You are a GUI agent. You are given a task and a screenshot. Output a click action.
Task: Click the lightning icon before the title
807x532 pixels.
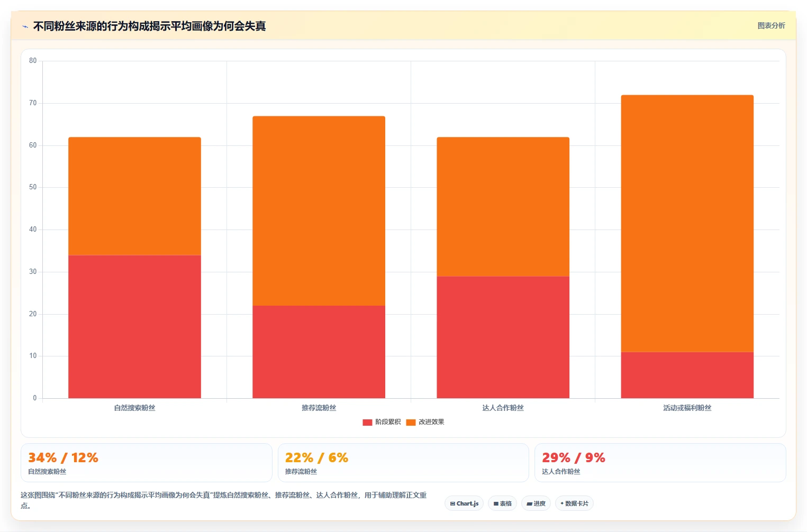pyautogui.click(x=25, y=26)
